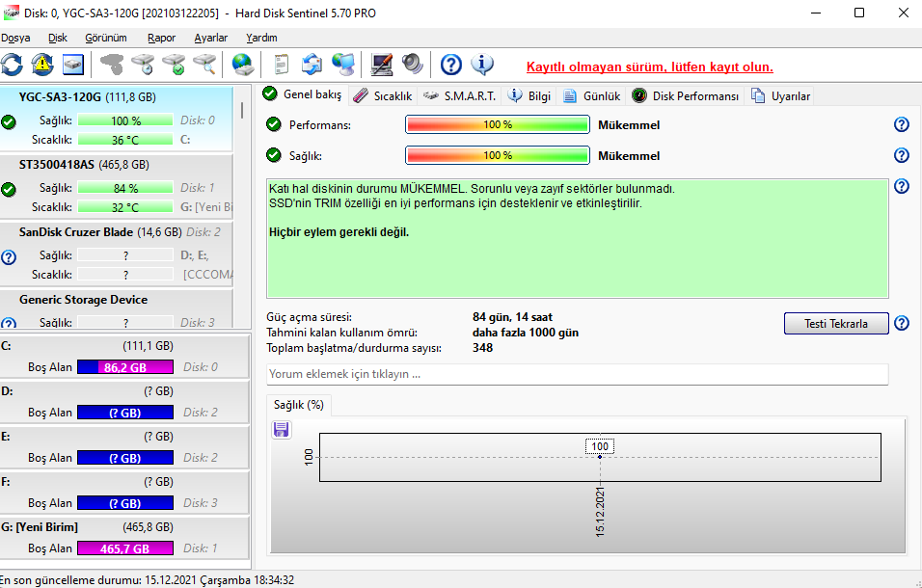Open the Rapor menu
Image resolution: width=922 pixels, height=588 pixels.
point(162,38)
